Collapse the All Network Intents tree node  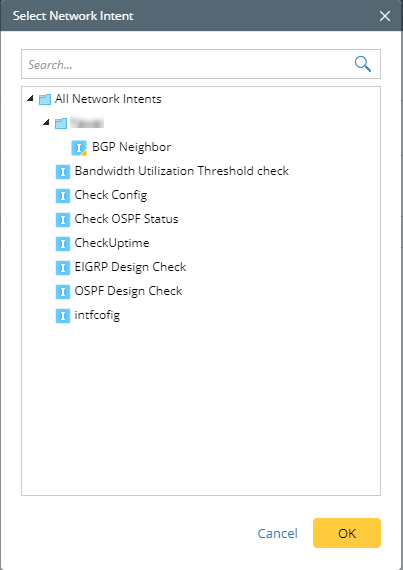point(31,98)
